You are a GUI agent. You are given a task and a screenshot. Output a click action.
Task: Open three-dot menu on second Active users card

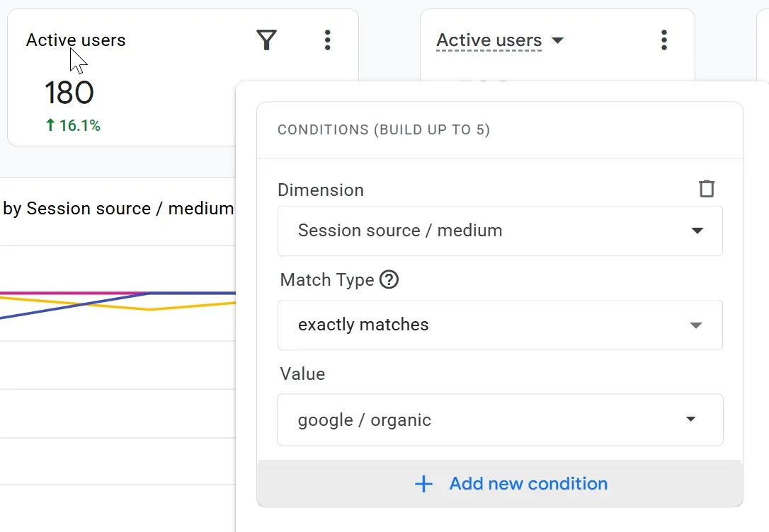point(664,40)
